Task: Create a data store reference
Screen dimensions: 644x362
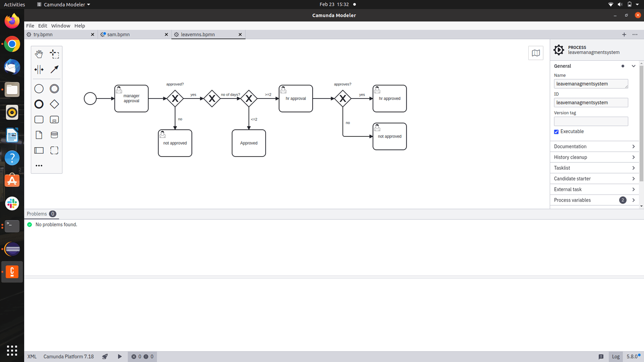Action: 55,135
